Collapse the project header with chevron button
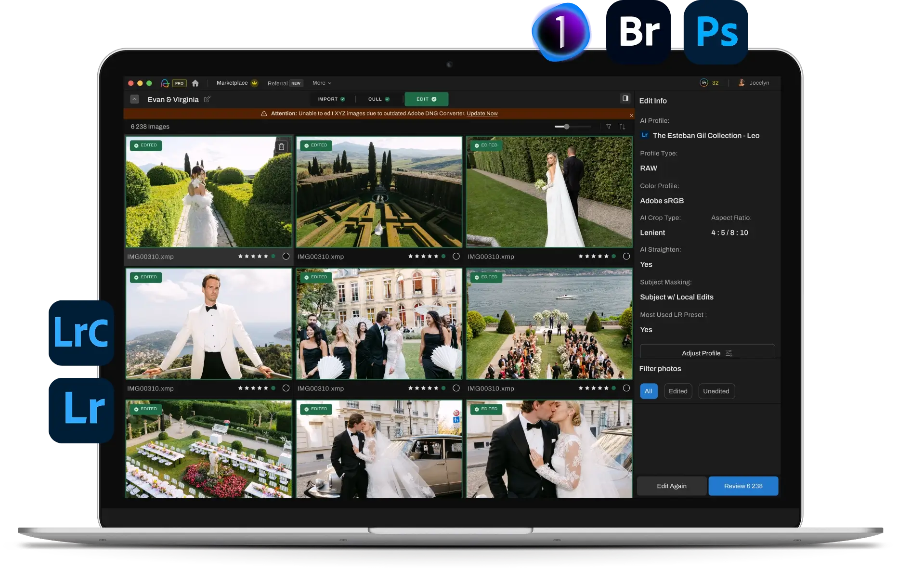 [x=135, y=99]
